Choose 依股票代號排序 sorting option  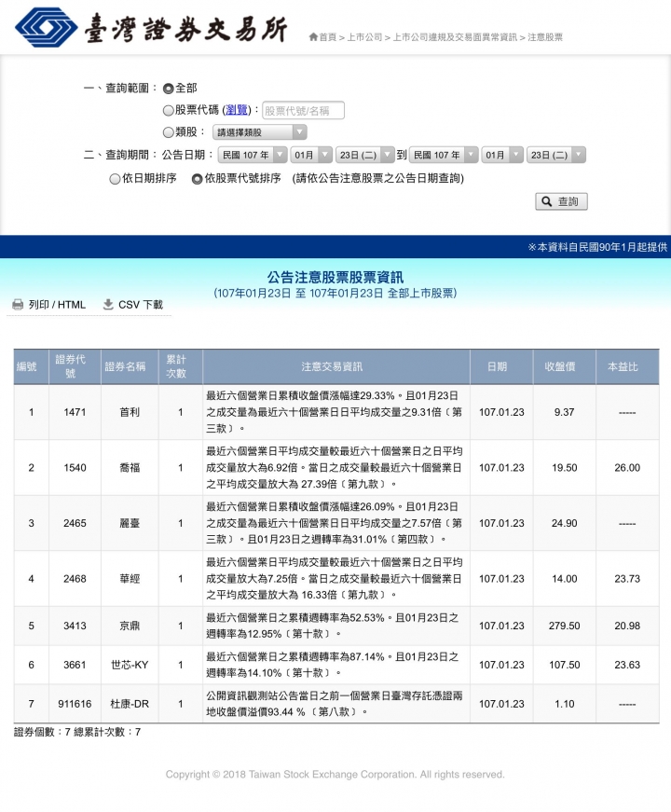197,179
